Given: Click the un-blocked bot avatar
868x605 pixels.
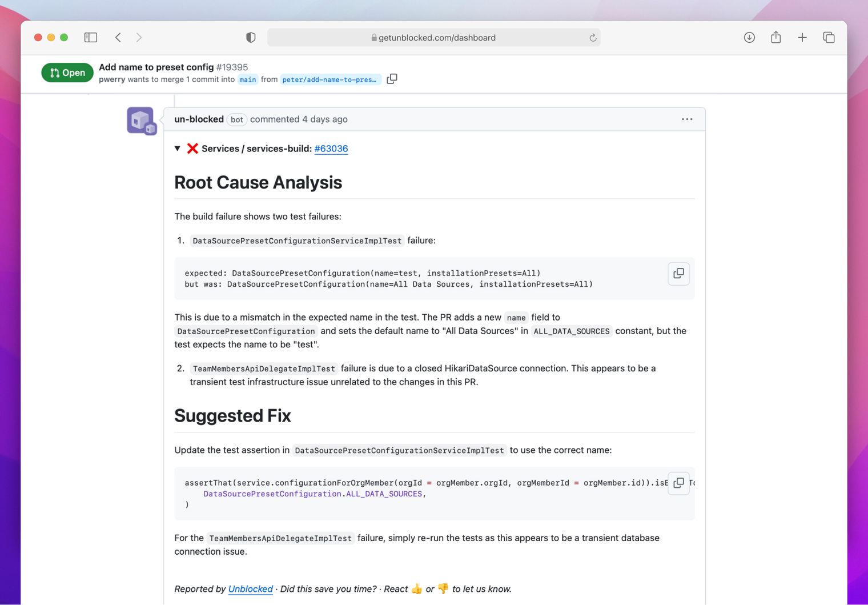Looking at the screenshot, I should (142, 121).
